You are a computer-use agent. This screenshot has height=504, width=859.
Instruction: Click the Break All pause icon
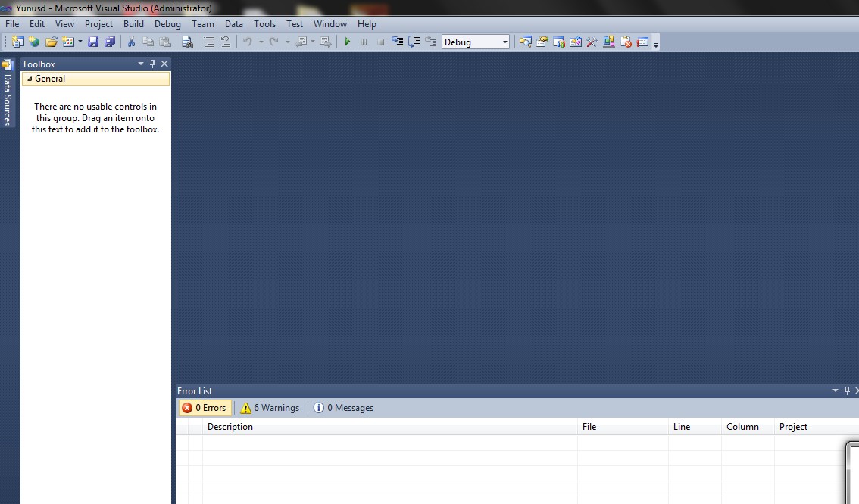(x=364, y=42)
